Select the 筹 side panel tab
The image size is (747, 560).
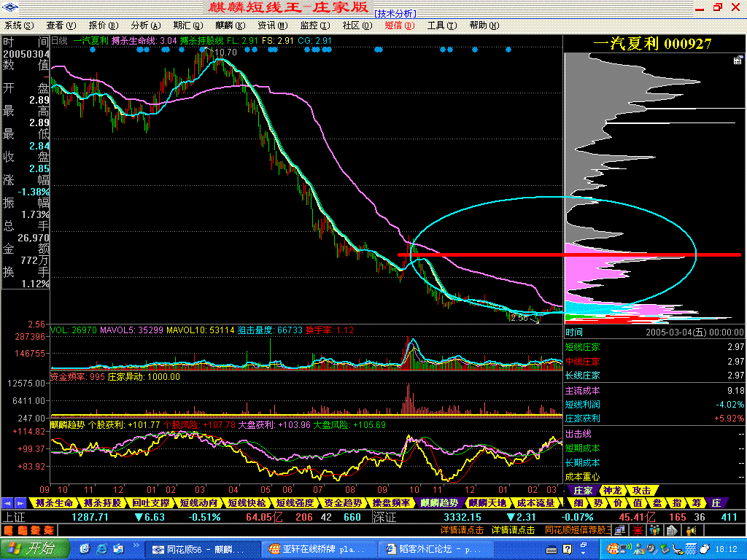(697, 503)
